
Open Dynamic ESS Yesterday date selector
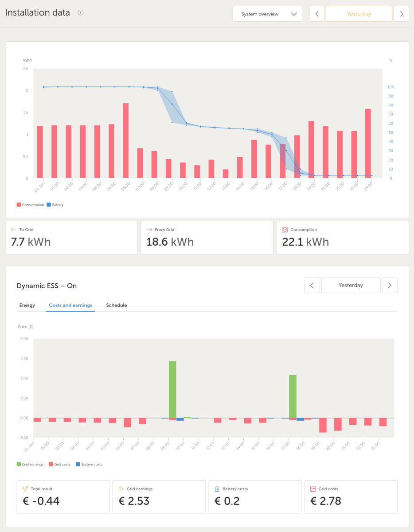(351, 285)
